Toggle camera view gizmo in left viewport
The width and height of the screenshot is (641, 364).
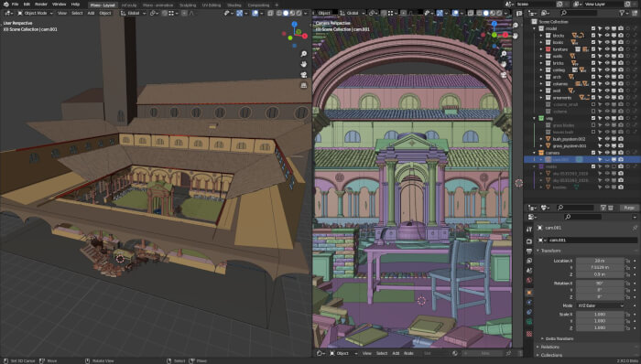click(x=304, y=75)
